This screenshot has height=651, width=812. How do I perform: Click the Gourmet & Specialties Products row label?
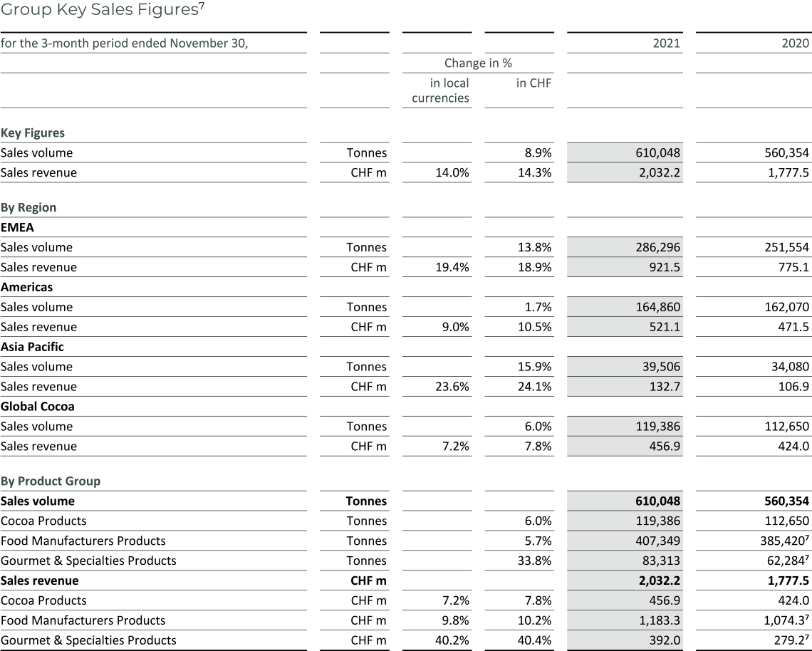(x=88, y=561)
